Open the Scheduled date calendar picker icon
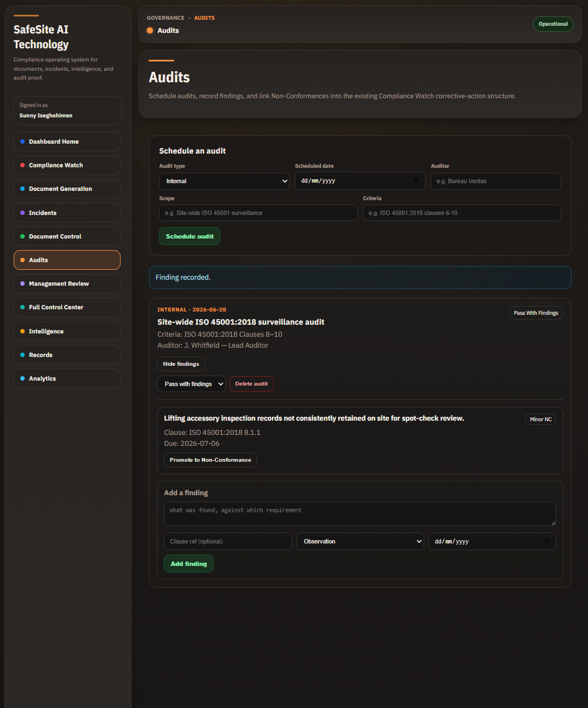This screenshot has width=588, height=708. tap(416, 180)
